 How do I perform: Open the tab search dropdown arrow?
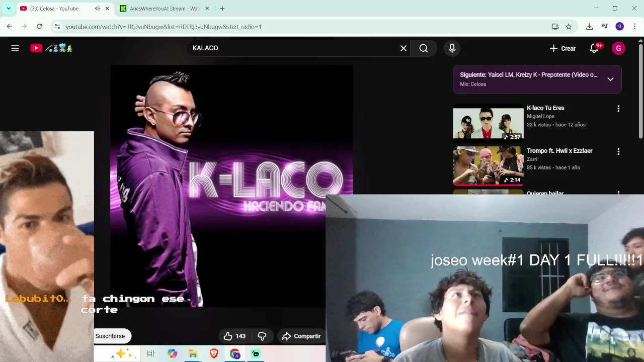9,9
